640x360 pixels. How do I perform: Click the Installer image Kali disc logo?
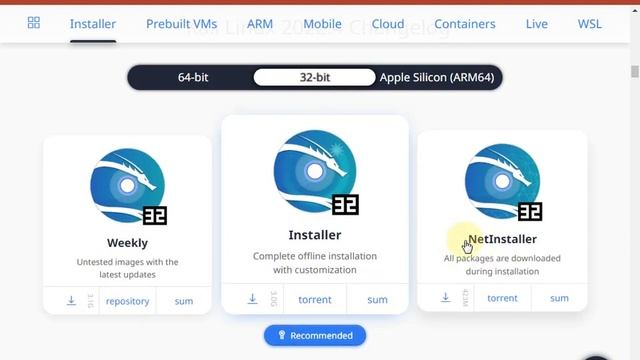click(315, 171)
